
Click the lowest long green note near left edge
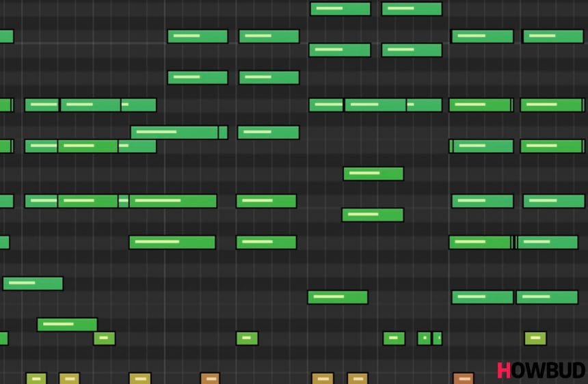(67, 325)
